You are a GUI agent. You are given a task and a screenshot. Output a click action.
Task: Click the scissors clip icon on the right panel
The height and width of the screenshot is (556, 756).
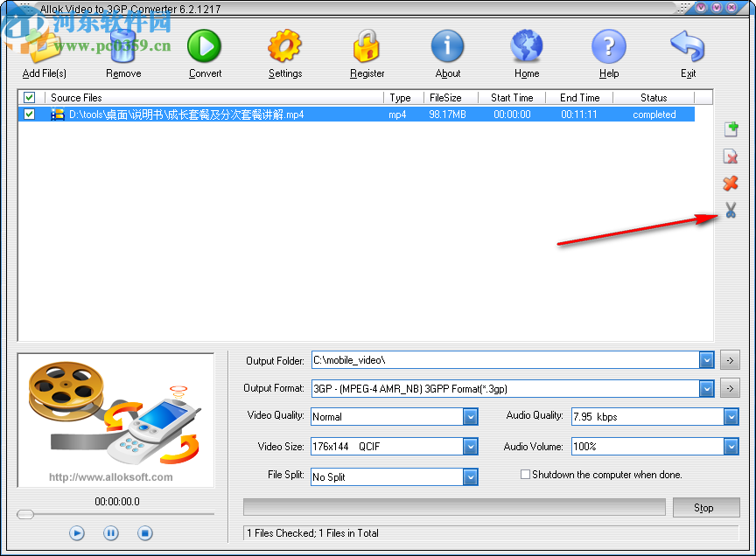click(731, 210)
